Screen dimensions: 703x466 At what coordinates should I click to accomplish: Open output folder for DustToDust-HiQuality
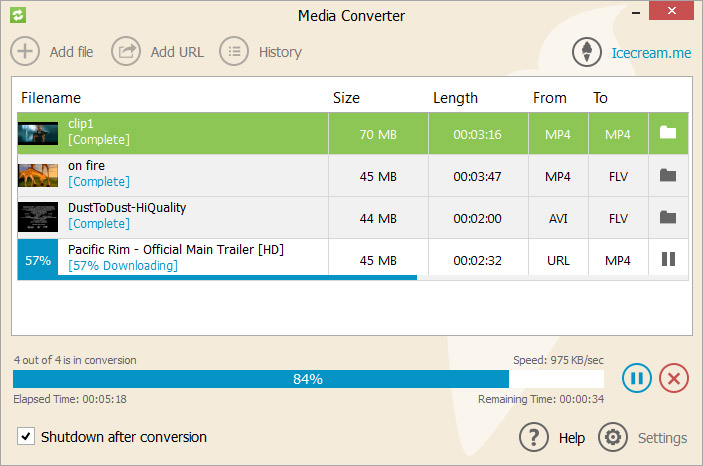pyautogui.click(x=668, y=218)
